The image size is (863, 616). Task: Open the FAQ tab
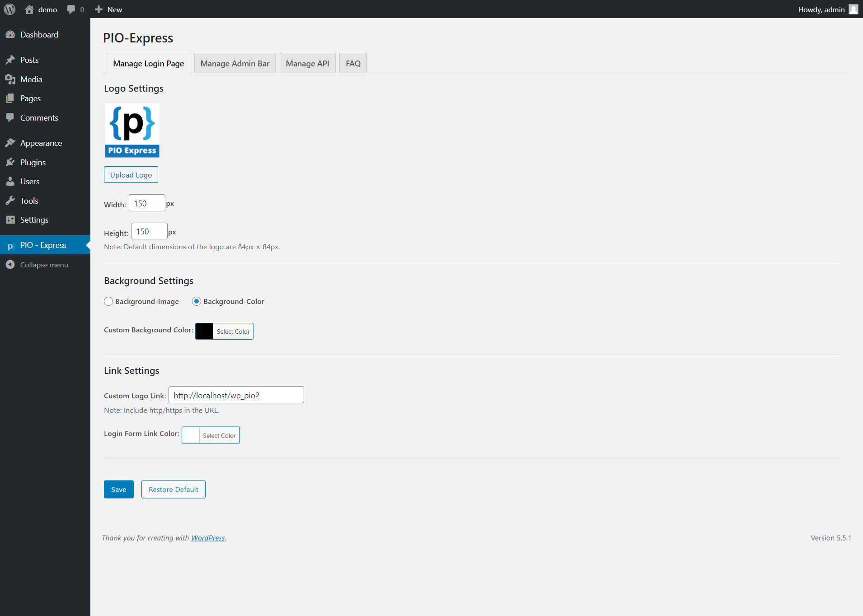[x=353, y=63]
